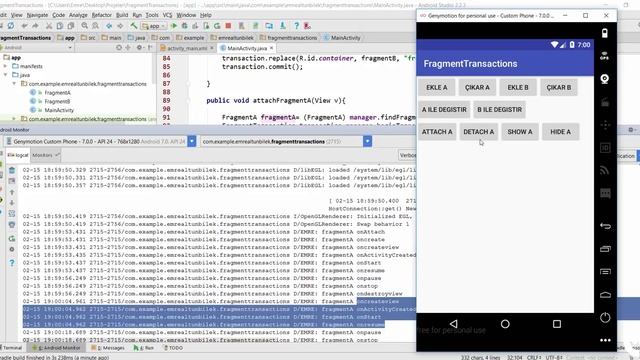Open the Navigate menu
The width and height of the screenshot is (640, 360).
pos(37,15)
